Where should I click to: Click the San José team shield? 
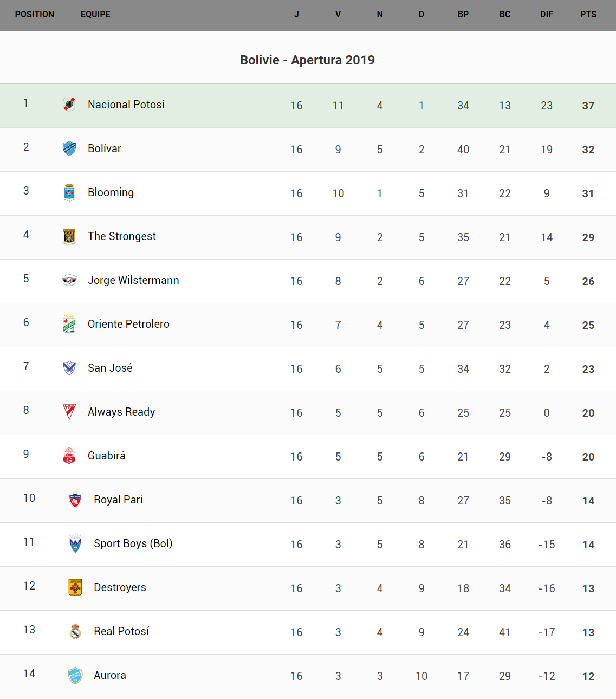[x=69, y=368]
